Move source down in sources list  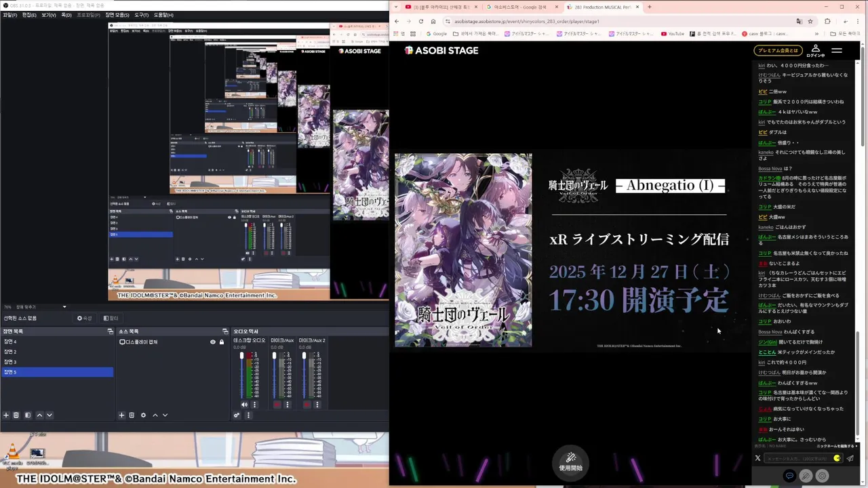pos(165,415)
